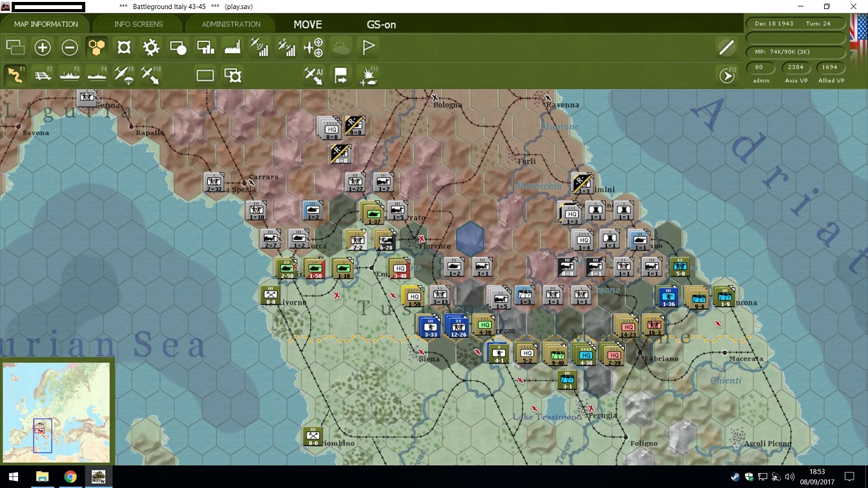
Task: Click the Europe minimap thumbnail
Action: point(56,412)
